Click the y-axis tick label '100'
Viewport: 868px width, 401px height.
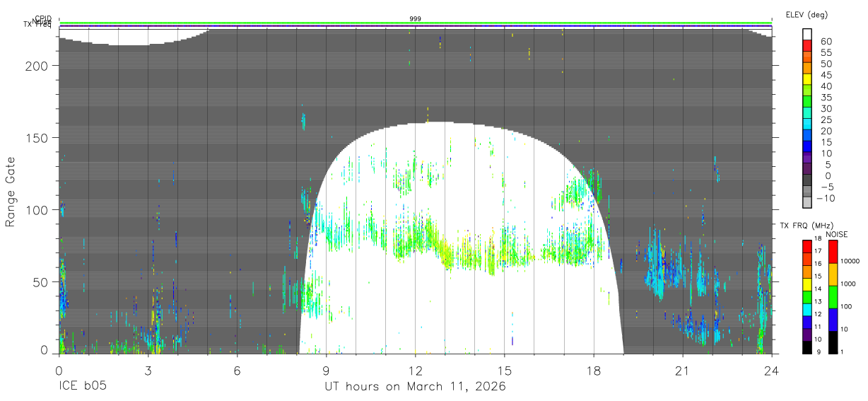pos(37,209)
